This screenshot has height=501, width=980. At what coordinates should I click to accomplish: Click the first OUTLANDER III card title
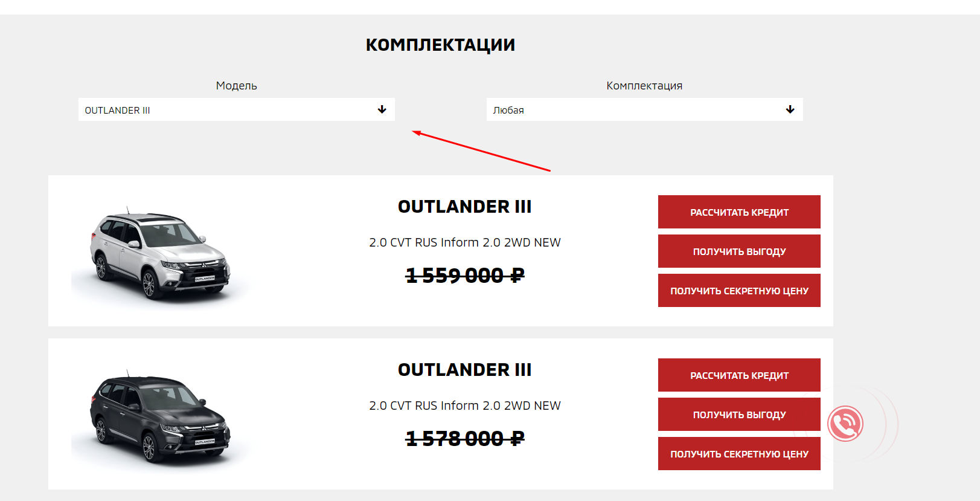464,207
